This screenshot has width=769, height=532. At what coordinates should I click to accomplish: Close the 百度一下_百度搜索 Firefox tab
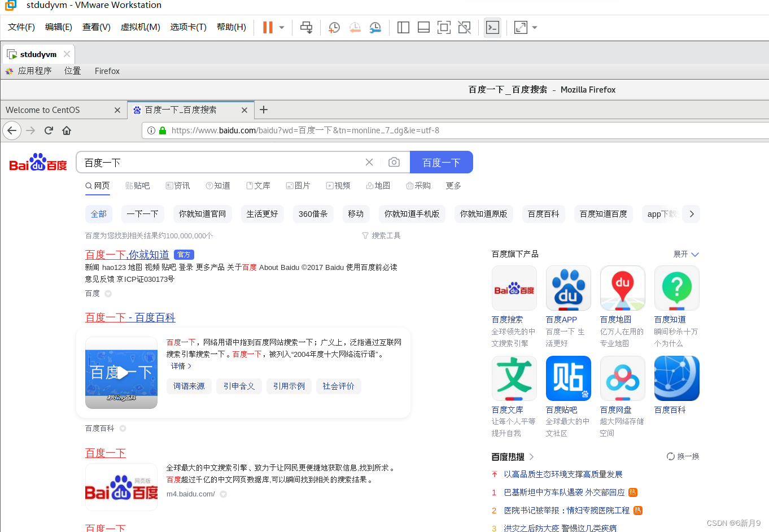(244, 110)
